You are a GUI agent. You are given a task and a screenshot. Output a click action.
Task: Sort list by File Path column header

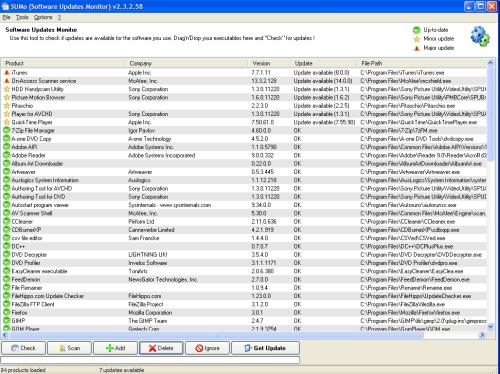[x=423, y=63]
